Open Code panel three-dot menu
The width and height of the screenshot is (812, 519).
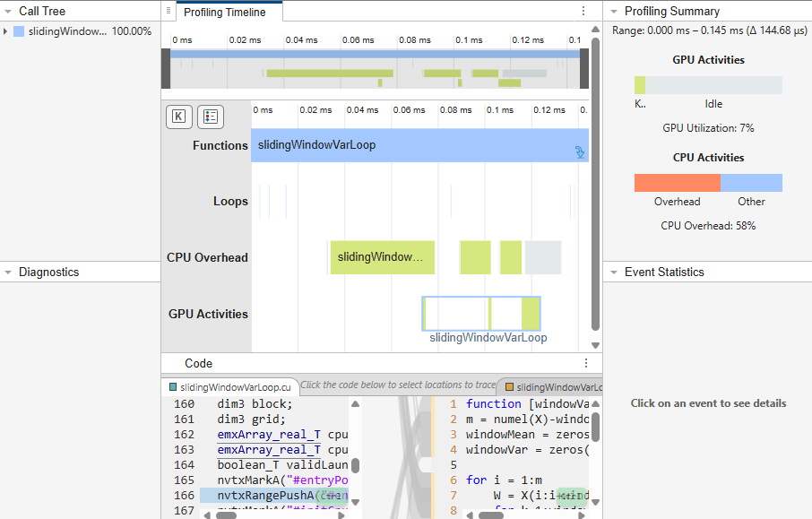tap(586, 363)
